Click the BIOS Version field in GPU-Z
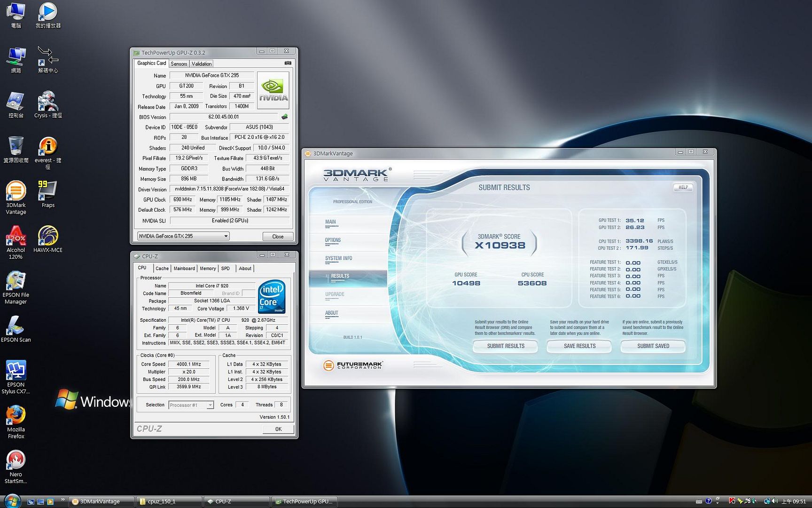812x508 pixels. (x=224, y=117)
